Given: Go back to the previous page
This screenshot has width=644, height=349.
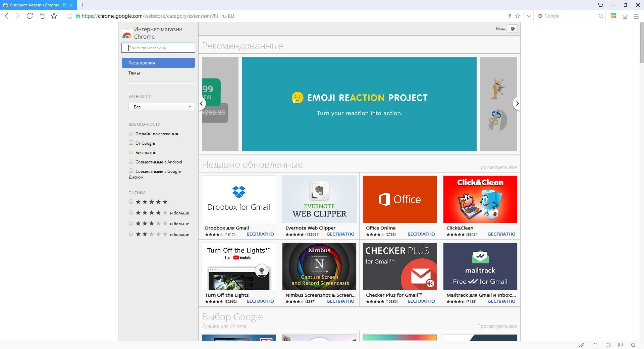Looking at the screenshot, I should click(7, 16).
